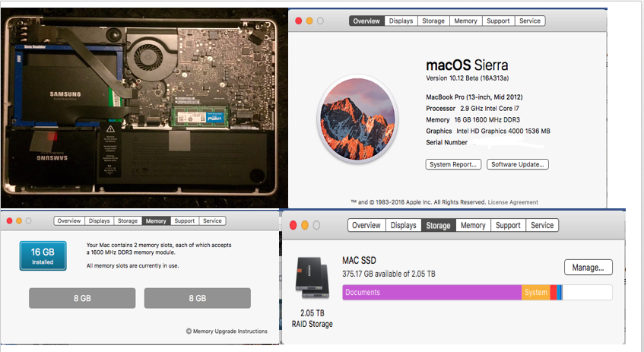
Task: Select Support tab in the Overview window
Action: [498, 21]
